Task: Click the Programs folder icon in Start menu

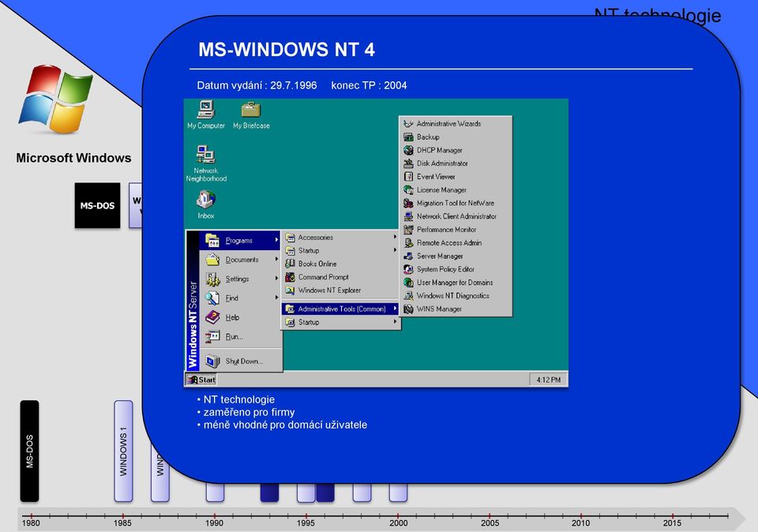Action: (x=212, y=240)
